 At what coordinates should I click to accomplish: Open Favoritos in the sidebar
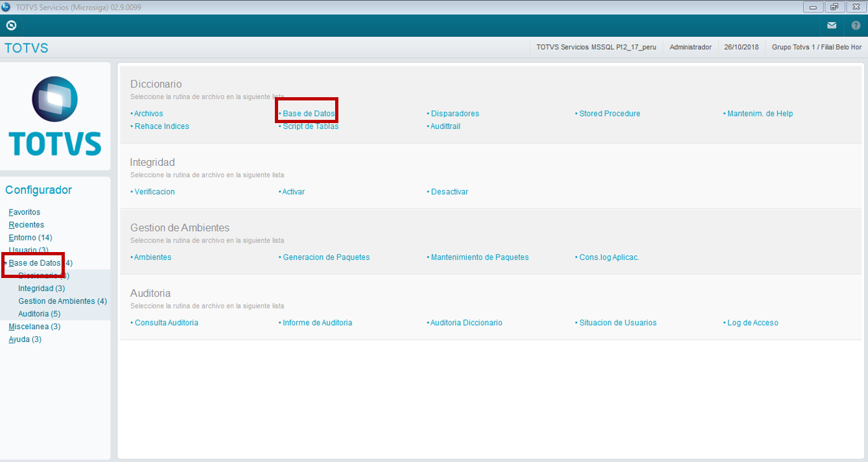coord(24,212)
